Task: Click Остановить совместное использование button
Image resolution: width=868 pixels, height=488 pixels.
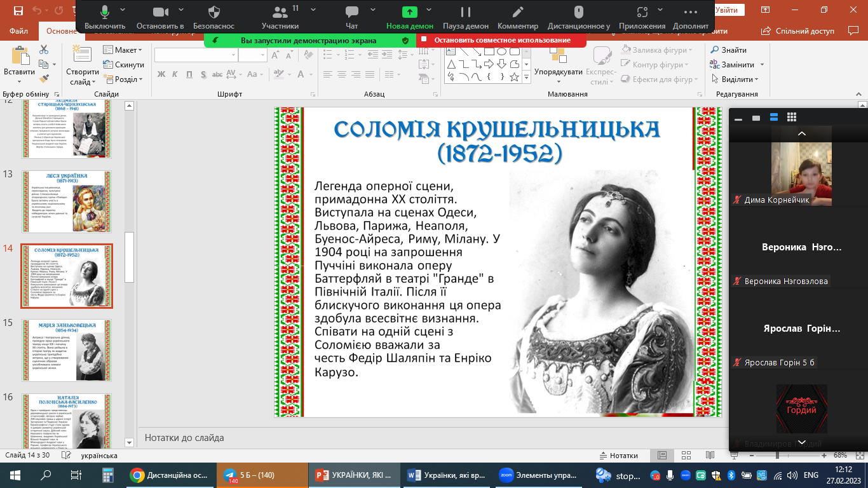Action: (501, 40)
